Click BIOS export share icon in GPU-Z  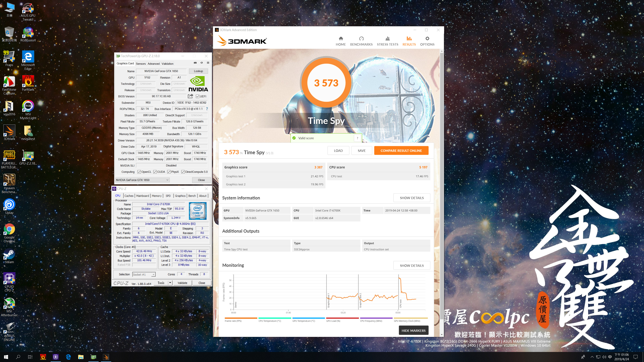tap(191, 96)
